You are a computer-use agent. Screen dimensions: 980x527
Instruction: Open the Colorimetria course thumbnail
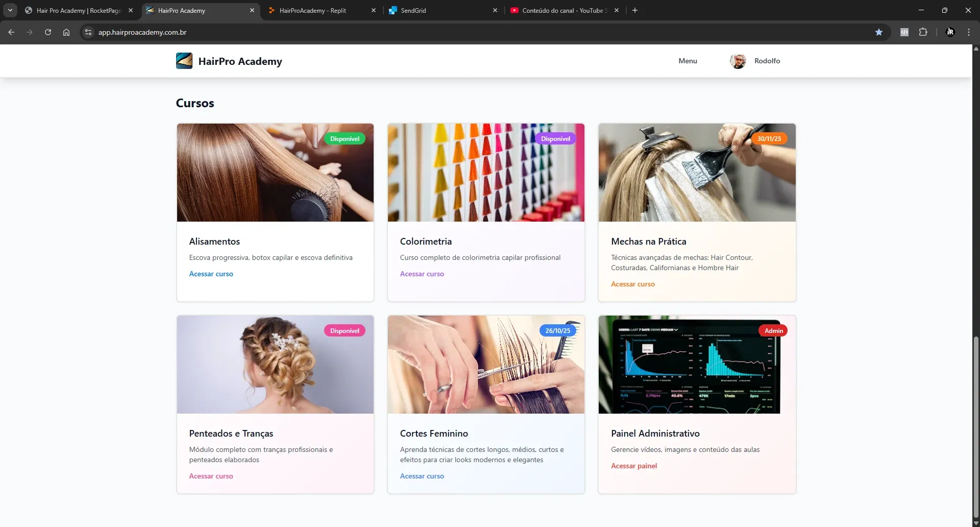point(486,173)
